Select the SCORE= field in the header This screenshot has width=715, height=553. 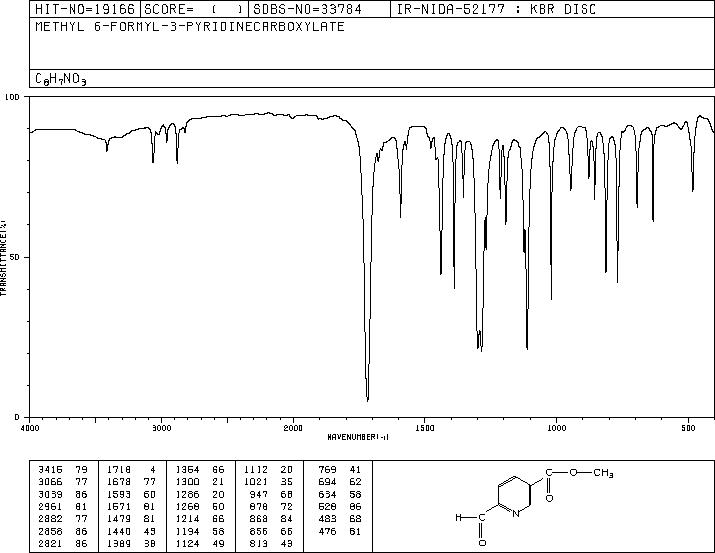coord(195,9)
